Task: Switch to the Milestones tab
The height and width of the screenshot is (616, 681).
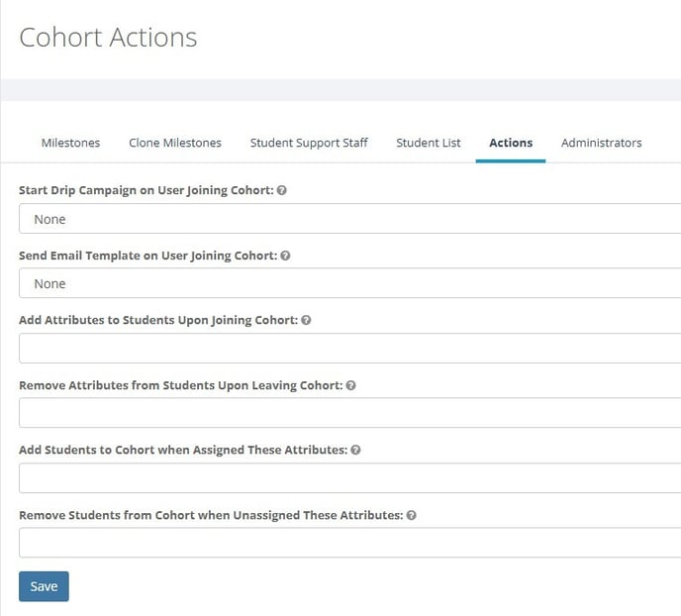Action: point(70,143)
